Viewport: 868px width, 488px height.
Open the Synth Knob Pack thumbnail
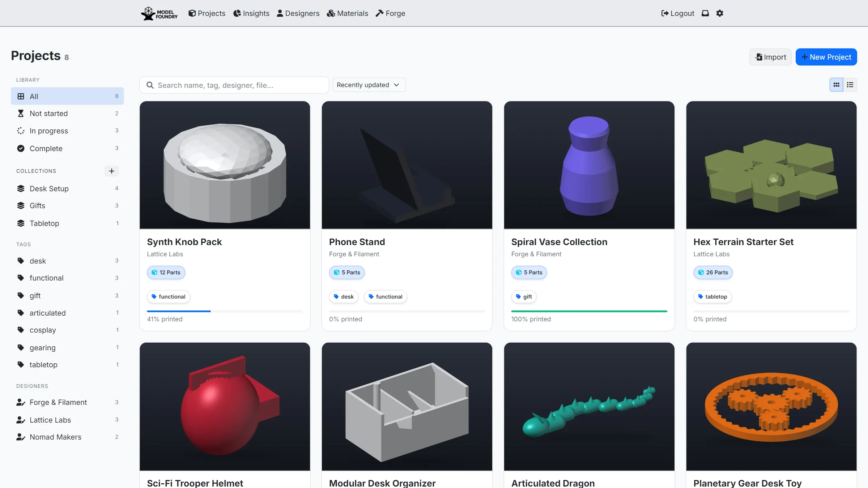pos(225,165)
